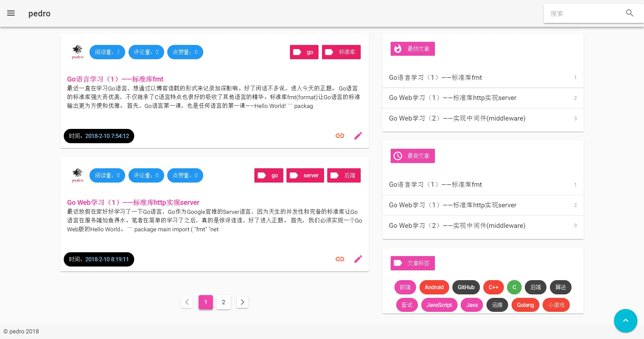Image resolution: width=644 pixels, height=339 pixels.
Task: Click the go tag on fmt article
Action: pyautogui.click(x=304, y=52)
